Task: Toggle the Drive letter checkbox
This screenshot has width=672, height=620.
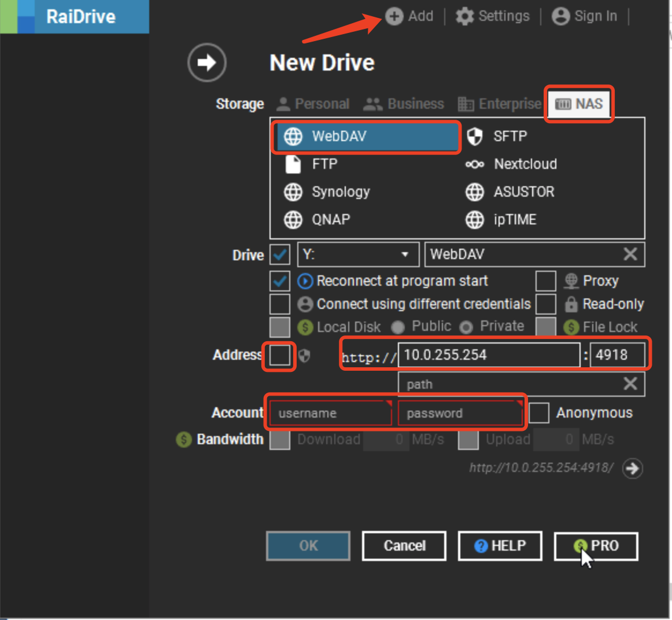Action: point(280,255)
